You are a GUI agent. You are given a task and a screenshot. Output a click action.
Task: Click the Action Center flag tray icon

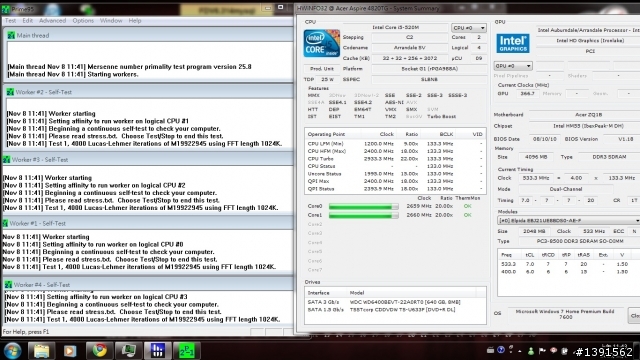(542, 351)
